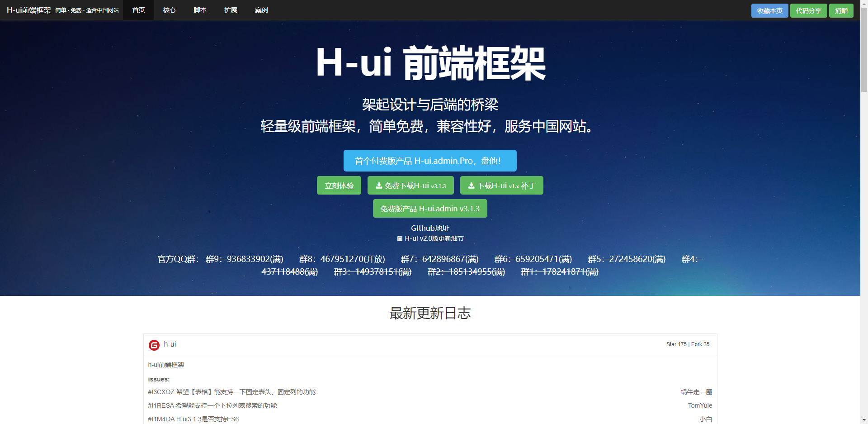Click 下载H-ui v1.x 补丁 button

502,186
